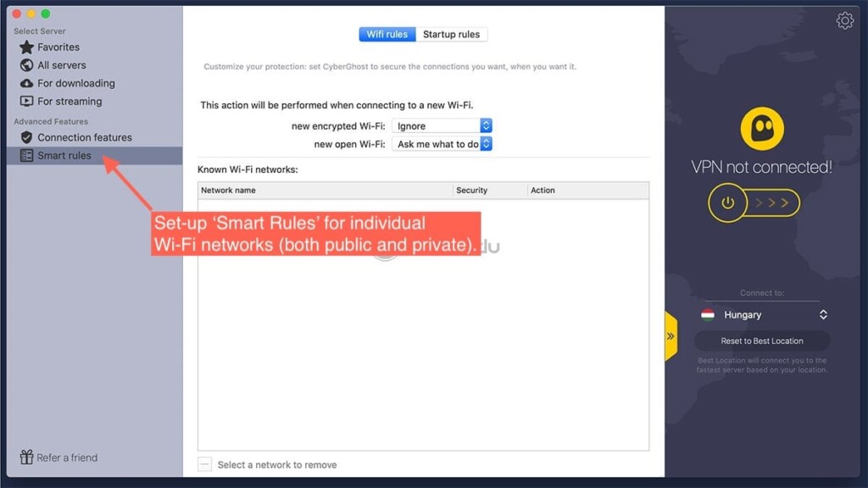Click the 'VPN not connected!' status text
The height and width of the screenshot is (488, 868).
(x=761, y=167)
